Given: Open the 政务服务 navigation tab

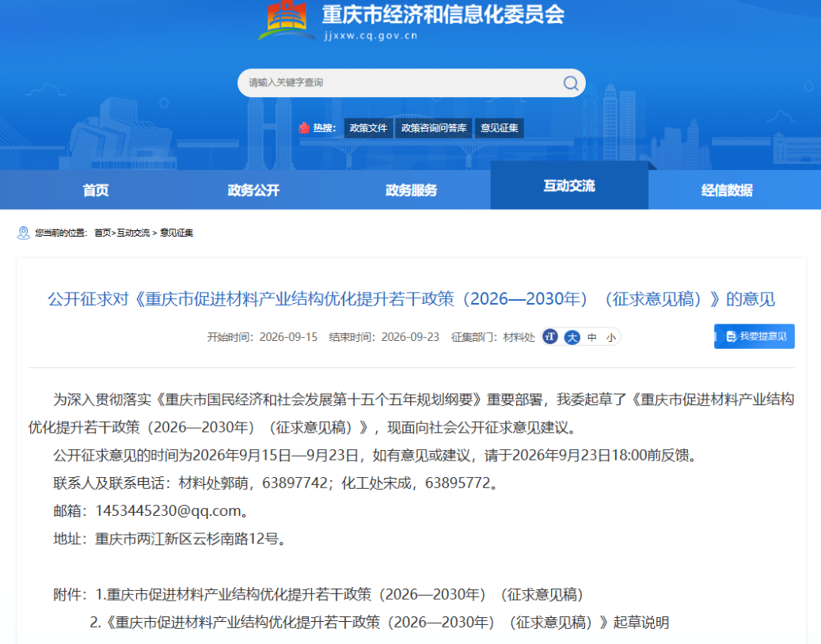Looking at the screenshot, I should (x=411, y=190).
